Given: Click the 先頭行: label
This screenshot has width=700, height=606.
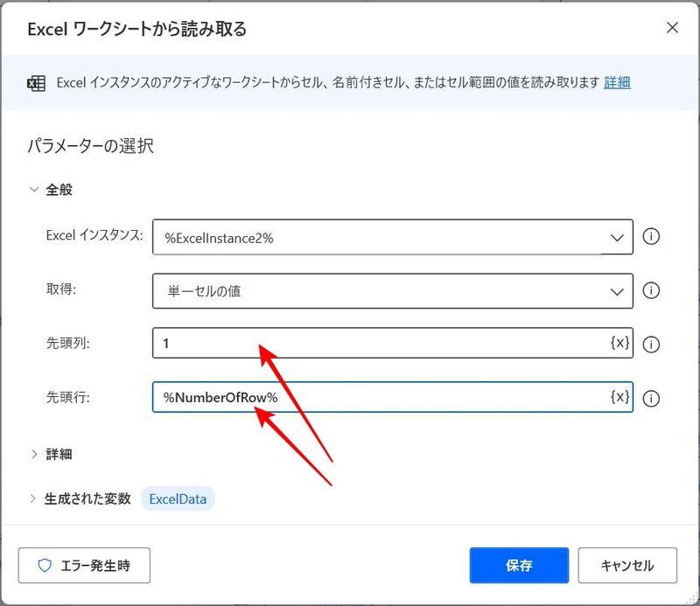Looking at the screenshot, I should click(x=68, y=397).
